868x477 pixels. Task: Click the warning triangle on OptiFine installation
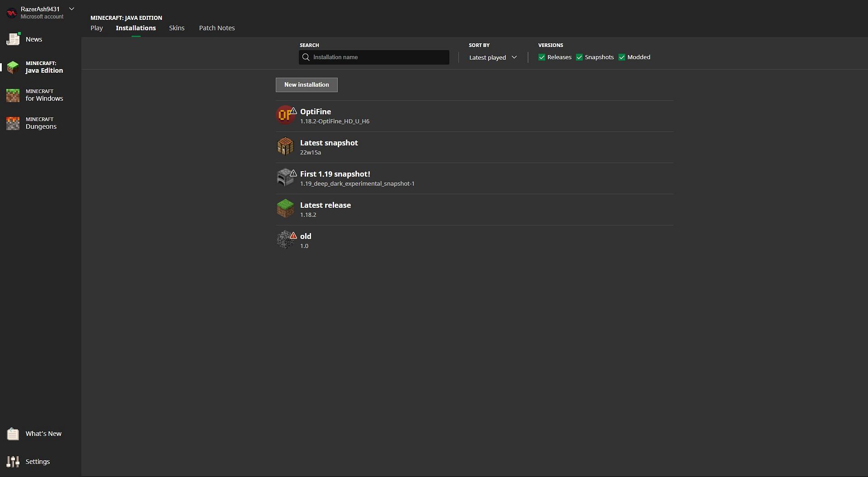(x=293, y=111)
